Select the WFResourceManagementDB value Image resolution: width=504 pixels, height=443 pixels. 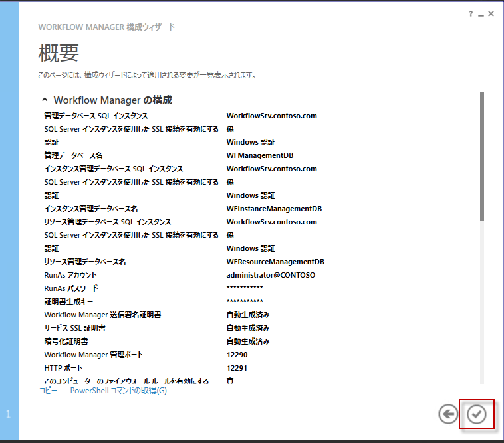[x=275, y=262]
